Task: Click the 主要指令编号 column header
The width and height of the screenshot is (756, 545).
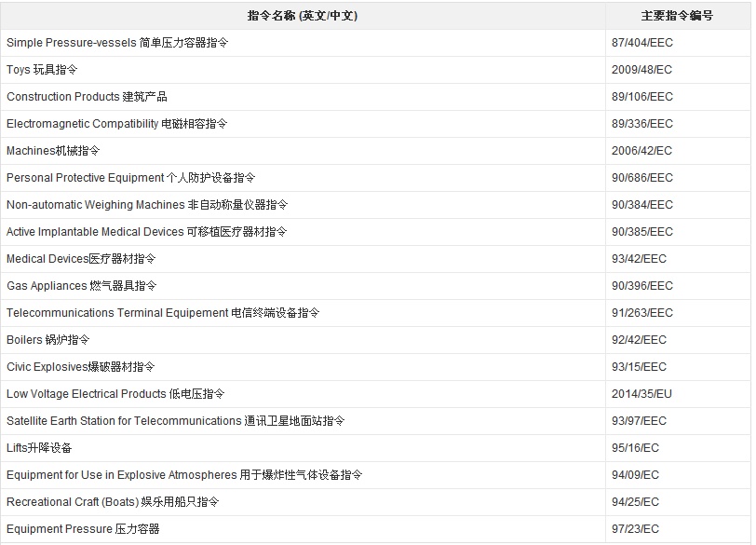Action: point(677,16)
